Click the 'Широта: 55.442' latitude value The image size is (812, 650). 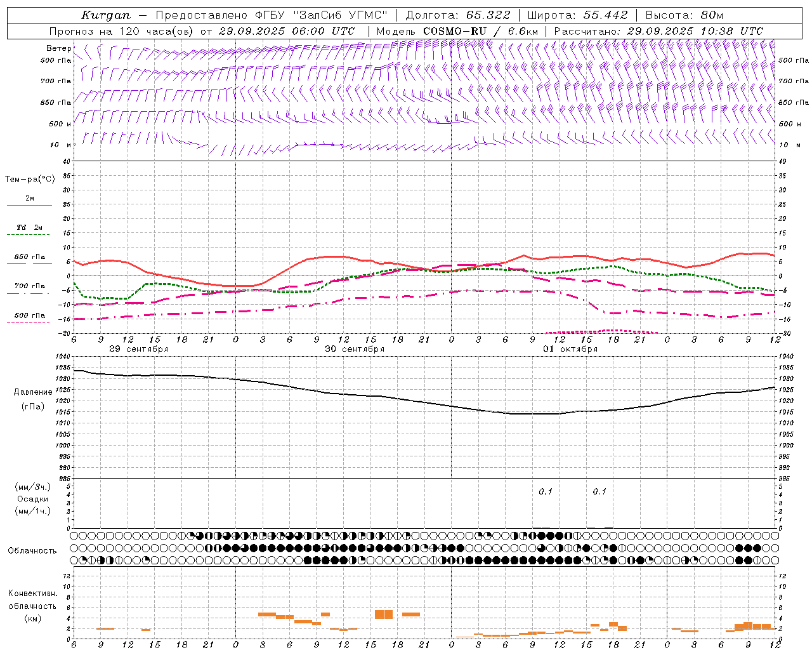(x=578, y=15)
